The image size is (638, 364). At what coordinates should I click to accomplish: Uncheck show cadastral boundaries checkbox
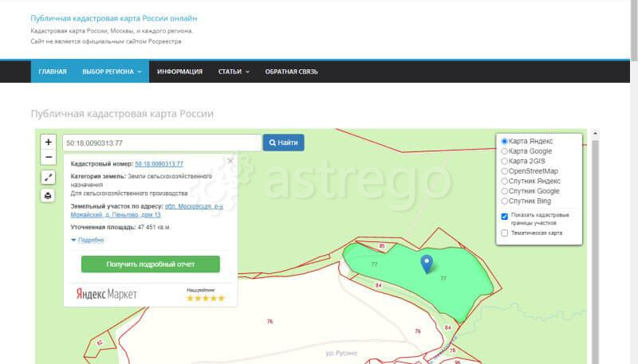(505, 217)
